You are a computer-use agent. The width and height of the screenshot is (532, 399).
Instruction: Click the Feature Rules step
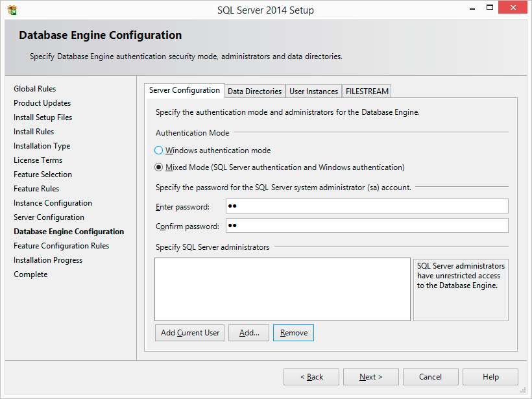(36, 189)
